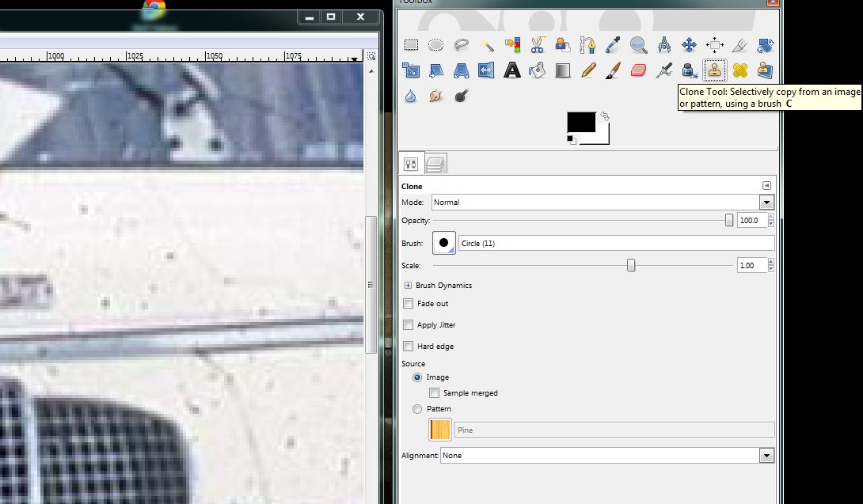Select the Scissors Select tool

537,45
